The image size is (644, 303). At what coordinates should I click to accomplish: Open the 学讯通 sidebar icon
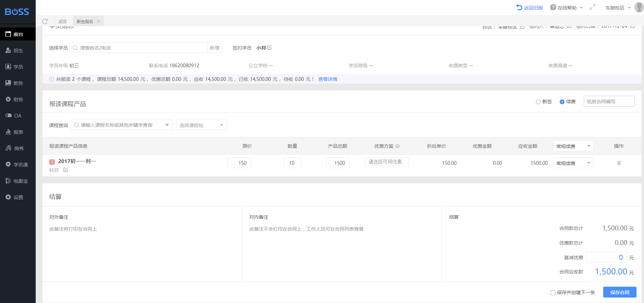tap(8, 164)
